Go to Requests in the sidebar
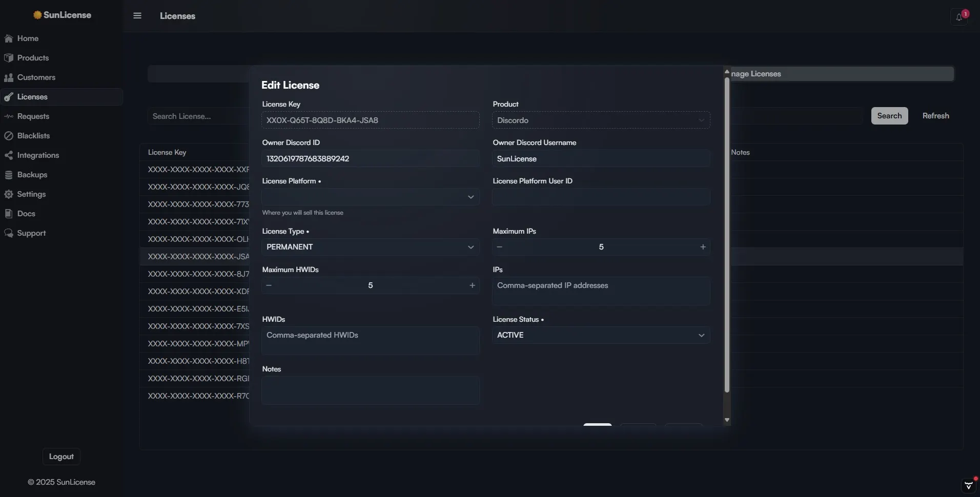This screenshot has width=980, height=497. click(33, 116)
